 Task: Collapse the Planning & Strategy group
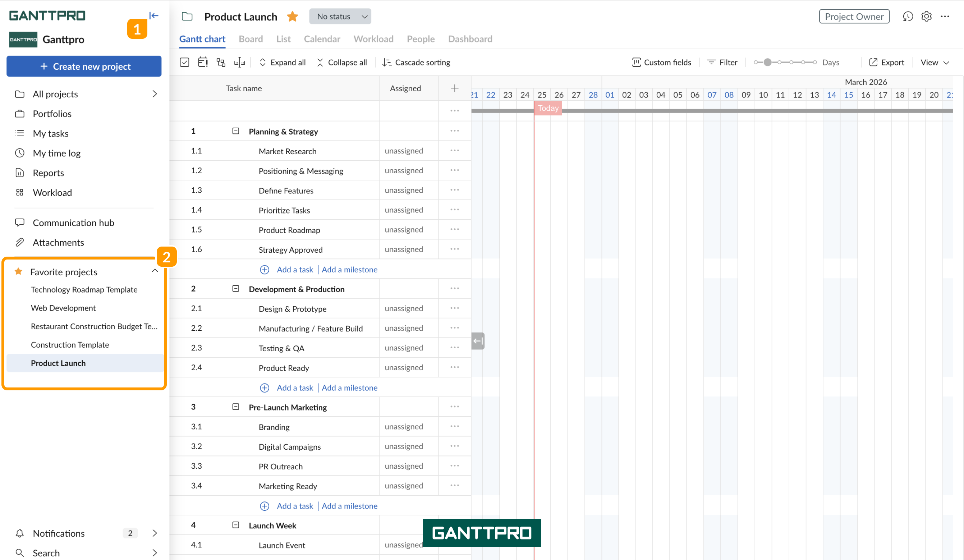tap(236, 131)
